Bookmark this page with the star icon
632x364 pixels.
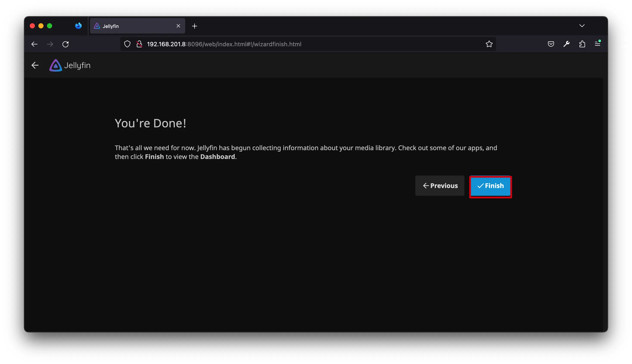coord(489,44)
